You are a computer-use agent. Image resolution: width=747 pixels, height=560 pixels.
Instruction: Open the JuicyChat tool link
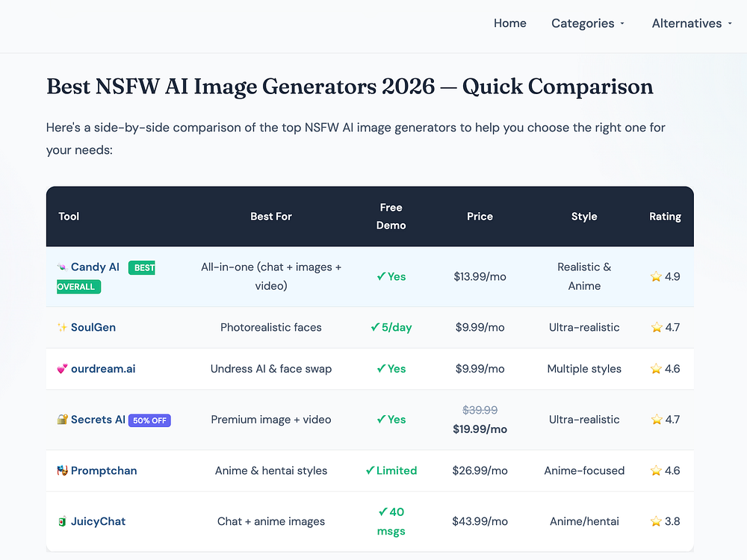(x=98, y=521)
